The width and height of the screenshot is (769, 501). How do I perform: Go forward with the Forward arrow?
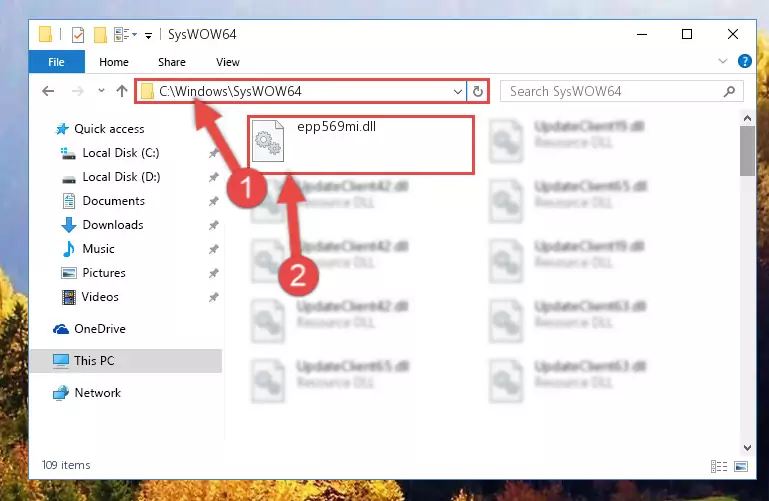coord(77,91)
